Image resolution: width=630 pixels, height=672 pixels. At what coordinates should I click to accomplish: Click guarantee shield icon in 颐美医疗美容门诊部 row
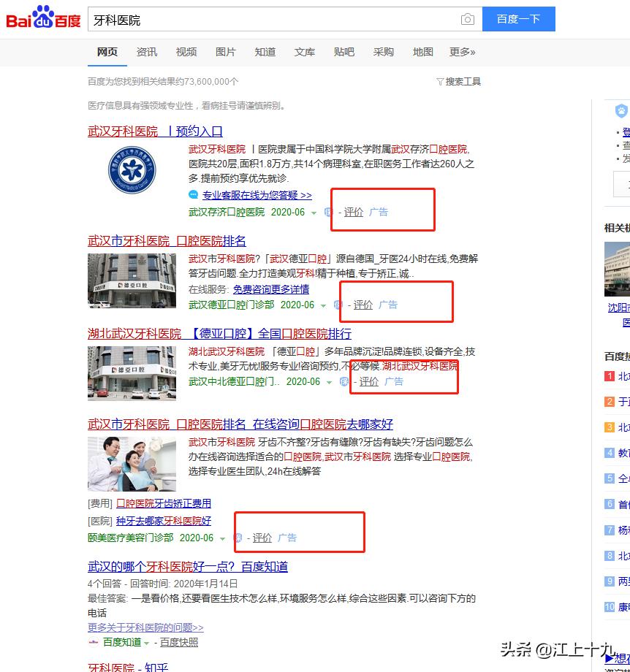(x=238, y=538)
